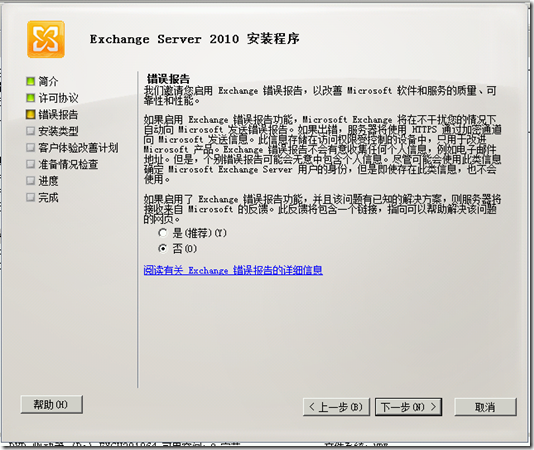
Task: Click the 帮助(H) button
Action: point(51,405)
